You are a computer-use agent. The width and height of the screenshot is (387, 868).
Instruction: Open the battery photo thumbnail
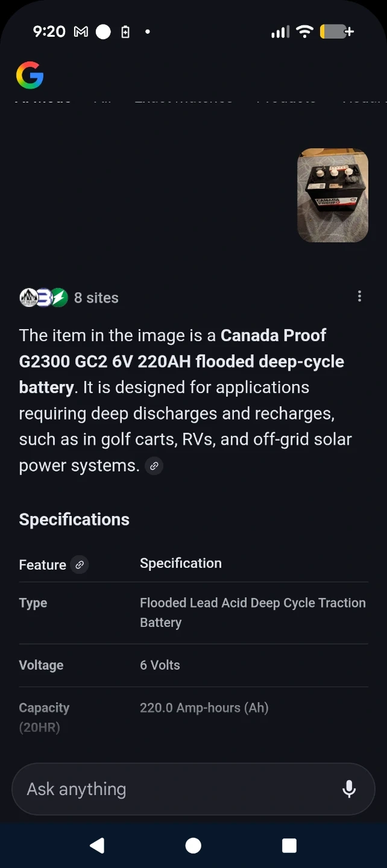[x=333, y=195]
